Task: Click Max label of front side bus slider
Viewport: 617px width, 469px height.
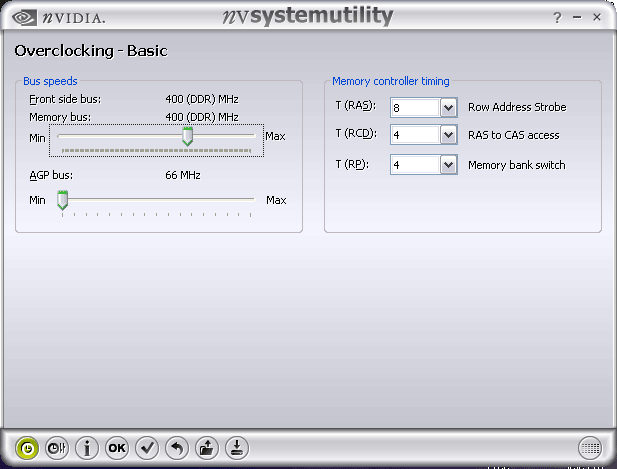Action: [x=275, y=136]
